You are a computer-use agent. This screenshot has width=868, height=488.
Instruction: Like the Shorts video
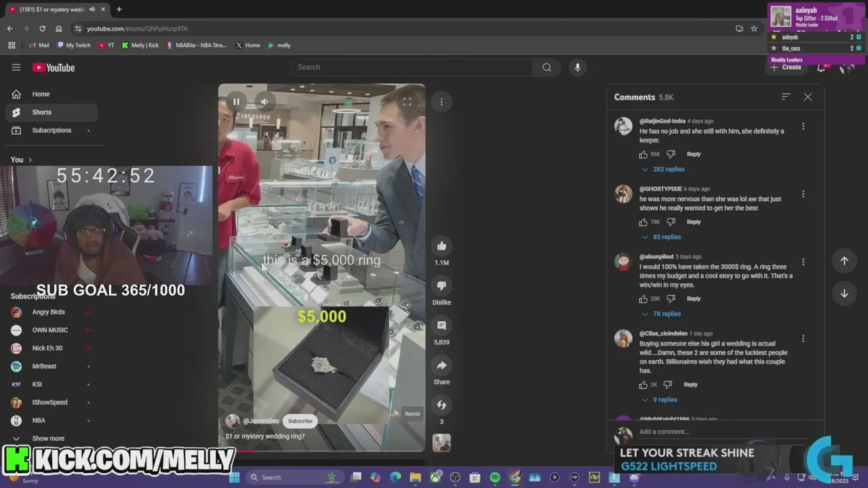(441, 246)
